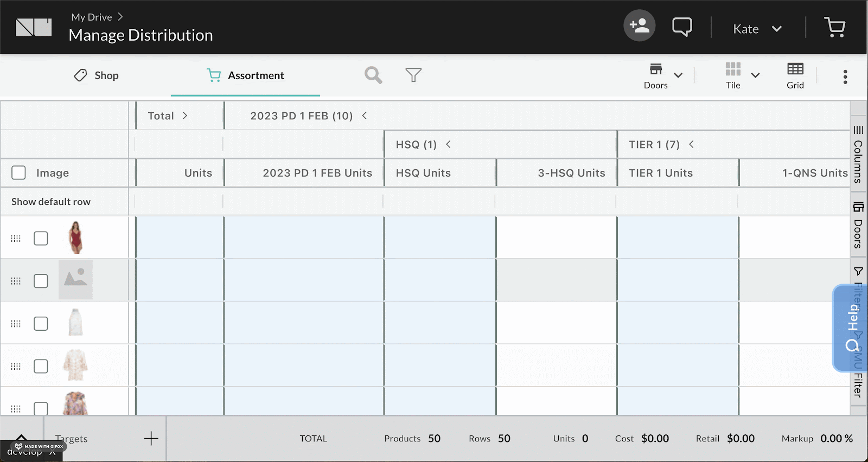Open the shopping cart icon
The image size is (868, 462).
click(834, 27)
